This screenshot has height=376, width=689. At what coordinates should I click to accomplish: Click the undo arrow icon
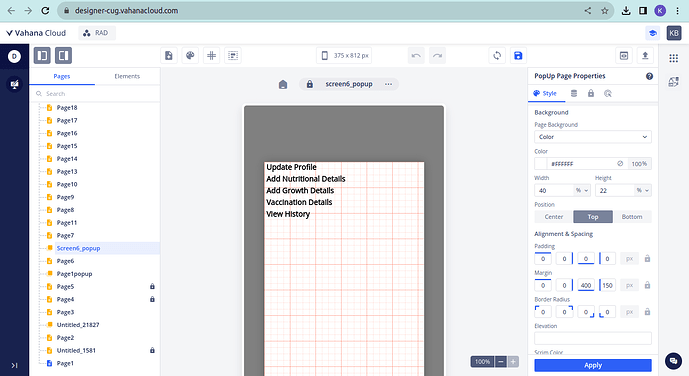tap(416, 55)
